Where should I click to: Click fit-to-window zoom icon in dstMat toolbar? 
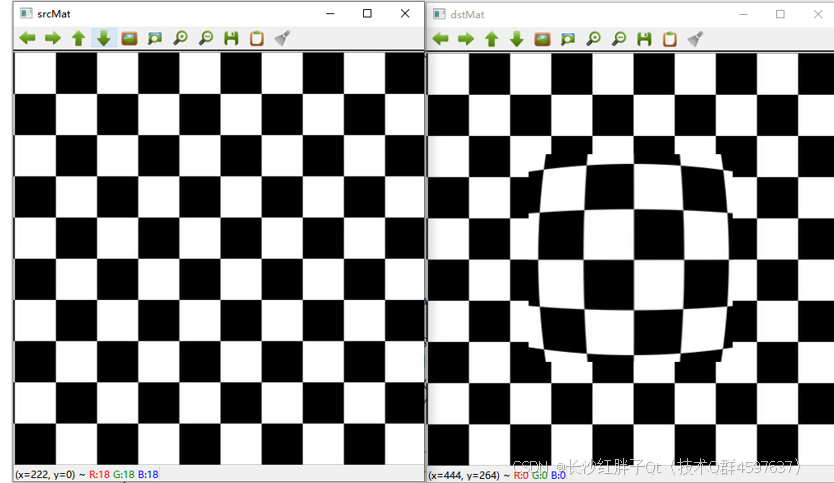click(568, 38)
